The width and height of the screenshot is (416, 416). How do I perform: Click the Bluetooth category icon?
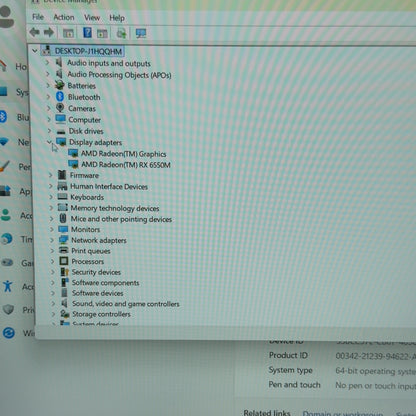(x=60, y=97)
